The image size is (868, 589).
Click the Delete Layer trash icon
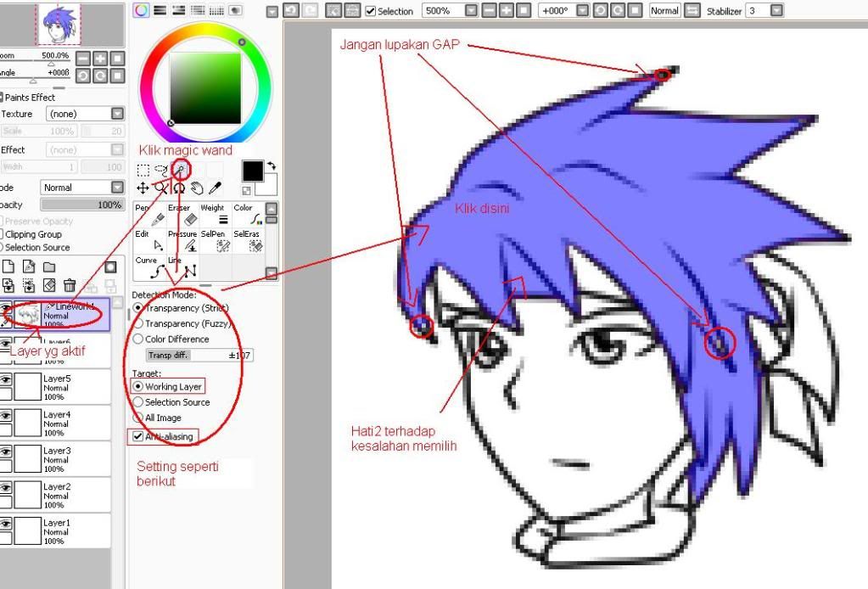pos(69,285)
